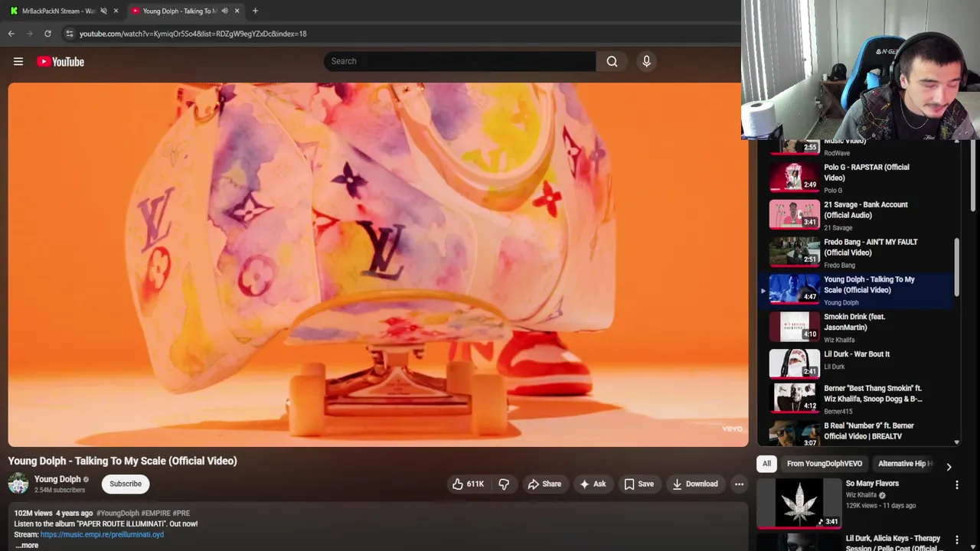Expand the description with ...more

(x=27, y=545)
